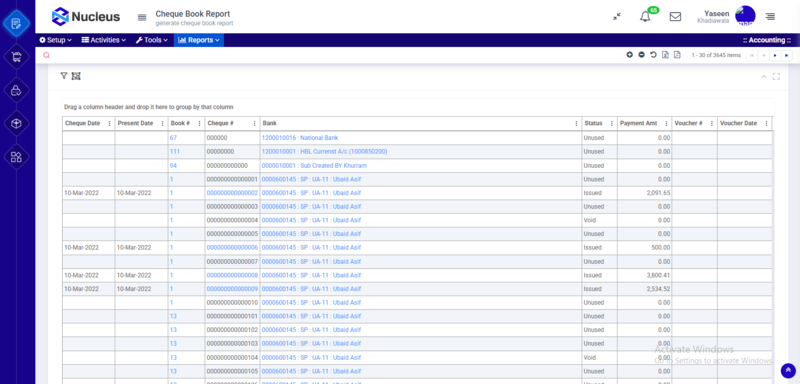The height and width of the screenshot is (384, 800).
Task: Open book 111 link
Action: tap(174, 151)
